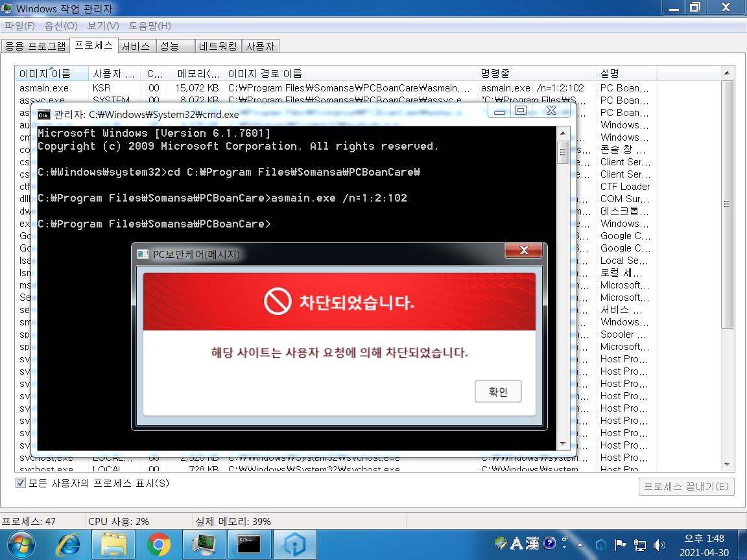Sort by 설명 column header
This screenshot has height=560, width=747.
[x=626, y=73]
